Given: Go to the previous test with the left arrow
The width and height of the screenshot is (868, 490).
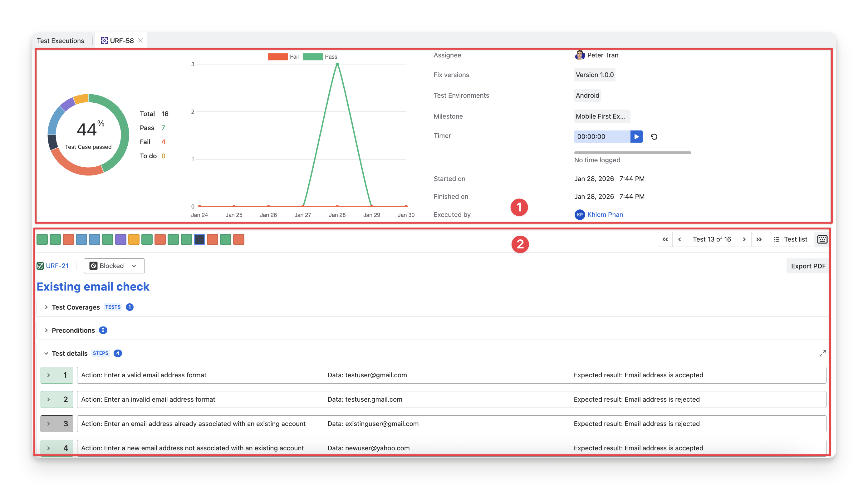Looking at the screenshot, I should click(679, 239).
